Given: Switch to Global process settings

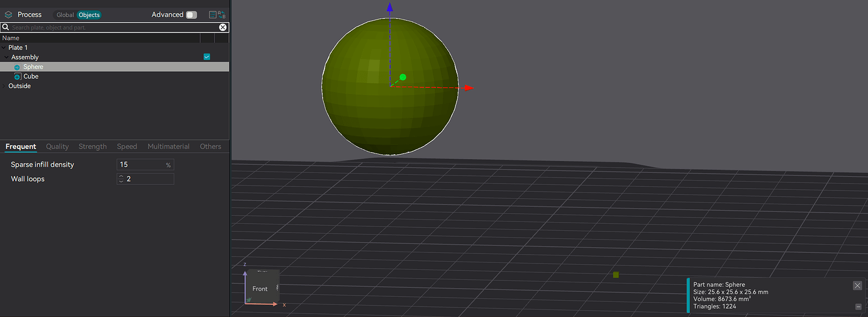Looking at the screenshot, I should point(65,14).
